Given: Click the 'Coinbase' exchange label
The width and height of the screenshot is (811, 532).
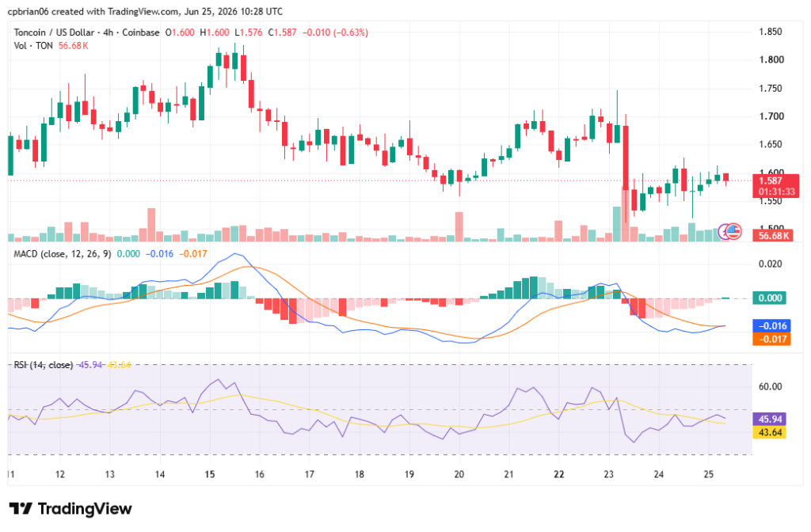Looking at the screenshot, I should pyautogui.click(x=141, y=32).
